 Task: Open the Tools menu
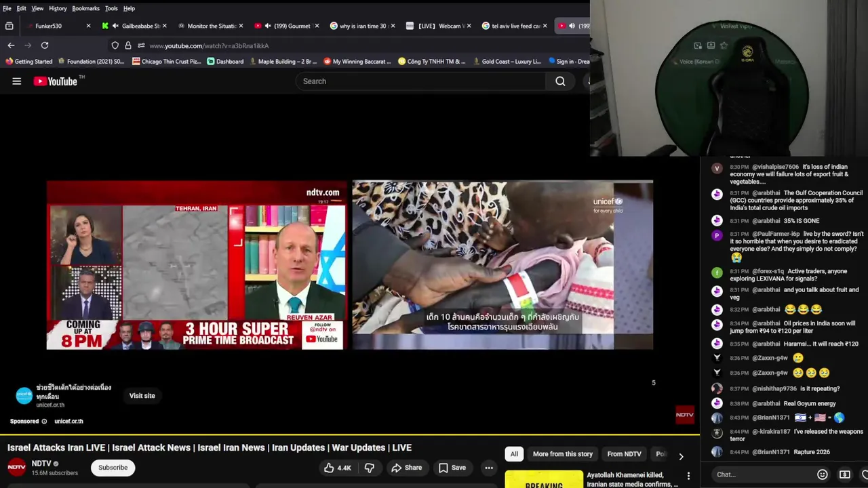[111, 8]
